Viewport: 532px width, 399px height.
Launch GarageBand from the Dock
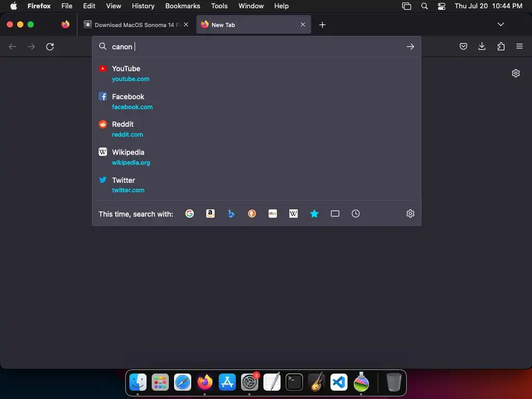(316, 382)
